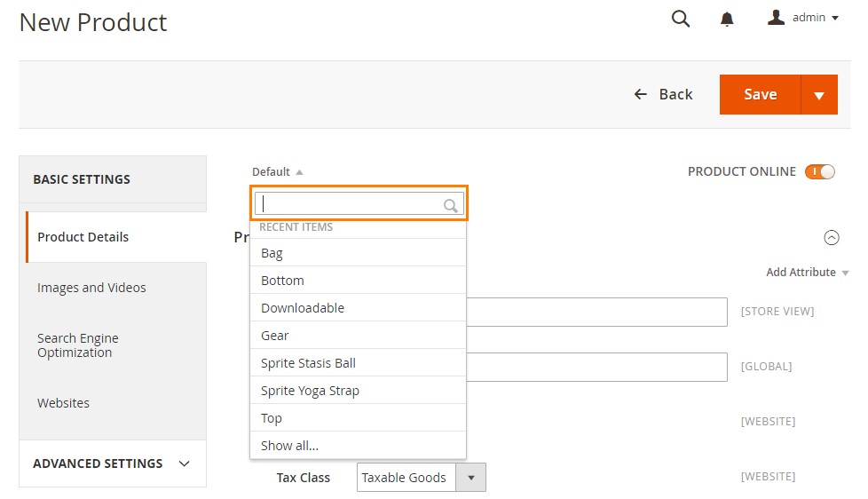The height and width of the screenshot is (499, 868).
Task: Choose Sprite Yoga Strap attribute set
Action: tap(359, 391)
